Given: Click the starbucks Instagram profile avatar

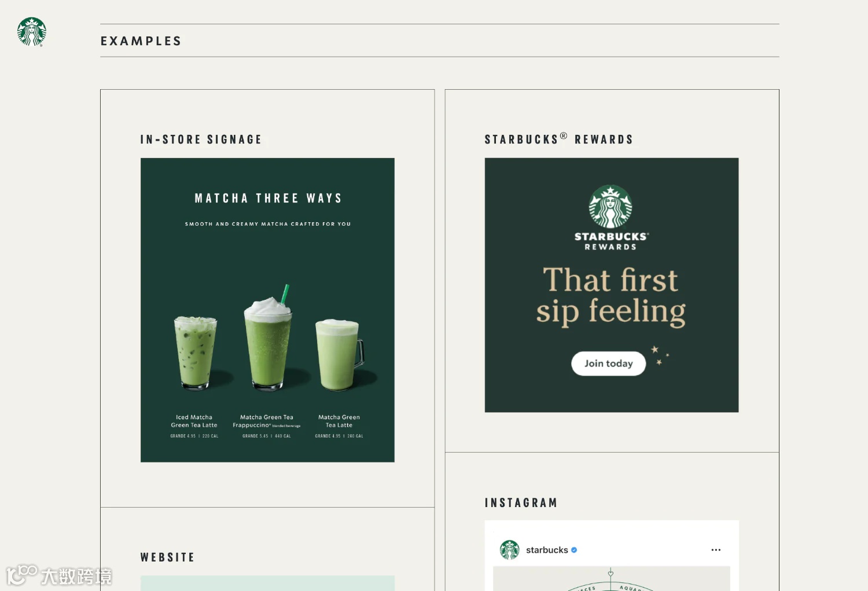Looking at the screenshot, I should click(x=510, y=550).
